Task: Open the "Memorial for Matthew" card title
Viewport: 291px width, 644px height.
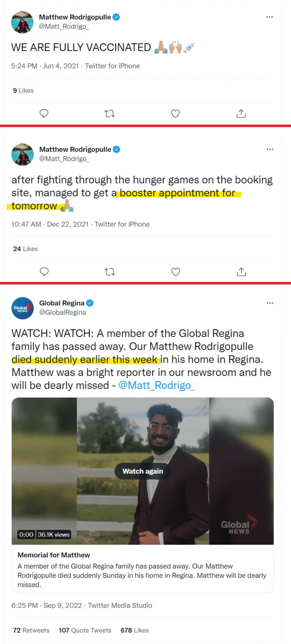Action: tap(54, 555)
